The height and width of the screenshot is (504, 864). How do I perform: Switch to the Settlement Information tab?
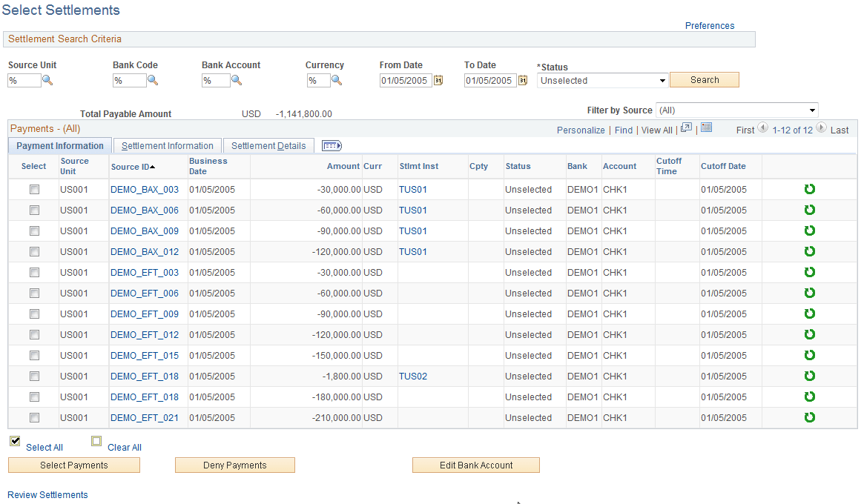pos(167,145)
